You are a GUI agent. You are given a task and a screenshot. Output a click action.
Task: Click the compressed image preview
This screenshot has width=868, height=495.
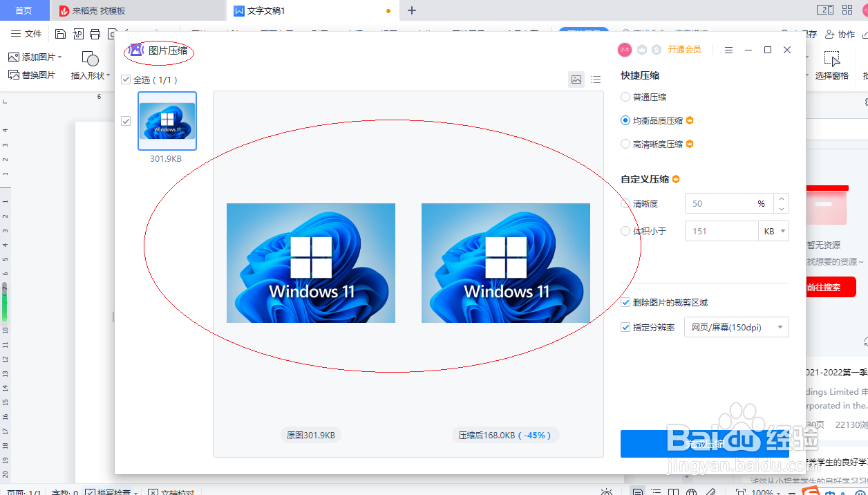tap(506, 263)
